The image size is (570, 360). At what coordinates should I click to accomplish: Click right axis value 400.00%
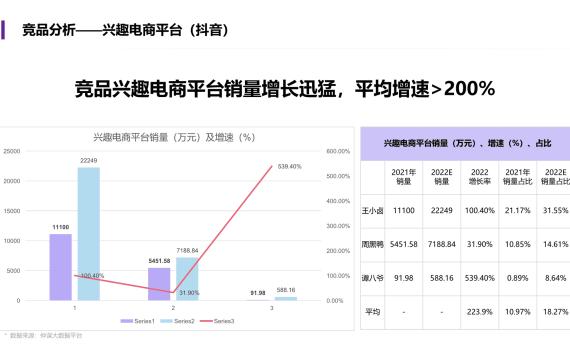[x=338, y=201]
